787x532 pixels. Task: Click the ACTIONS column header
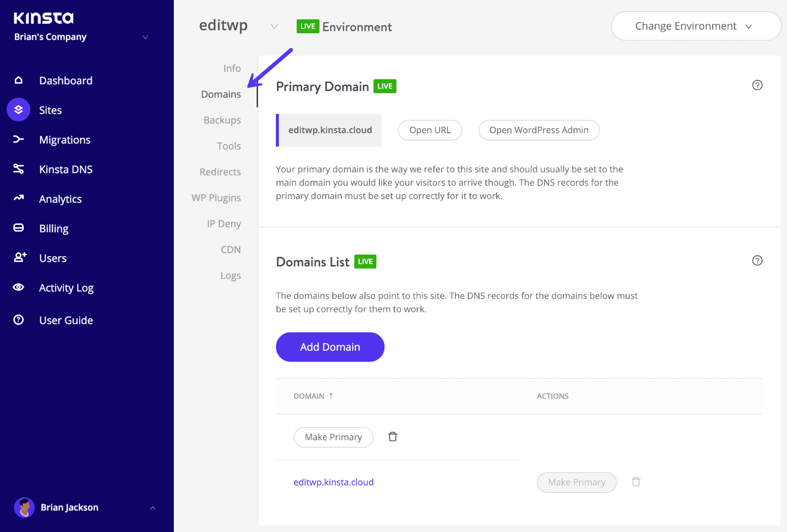(x=553, y=396)
